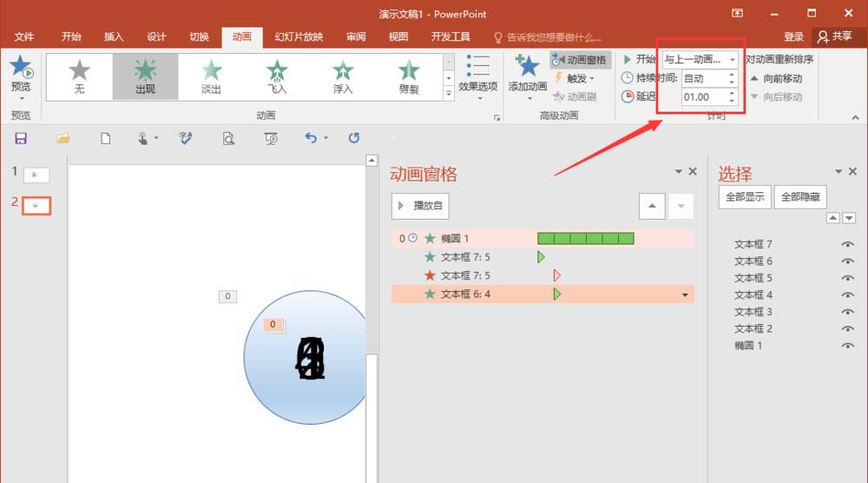
Task: Close the Animation Pane
Action: click(693, 172)
